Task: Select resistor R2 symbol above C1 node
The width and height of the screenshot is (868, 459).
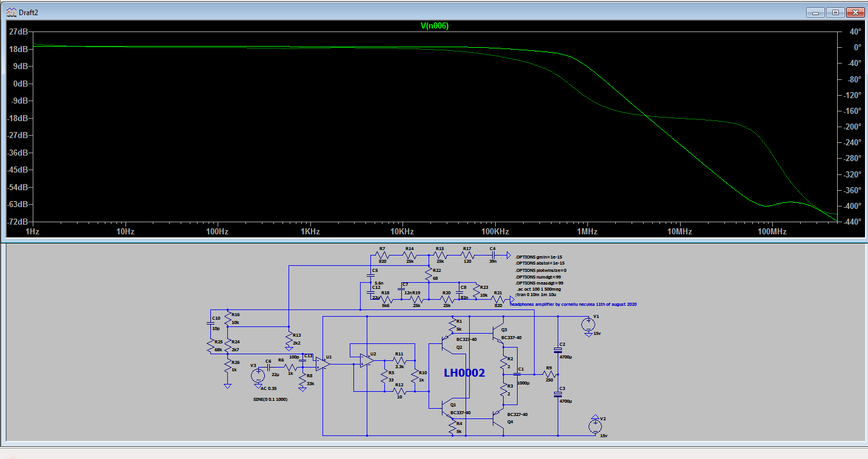Action: pyautogui.click(x=502, y=363)
